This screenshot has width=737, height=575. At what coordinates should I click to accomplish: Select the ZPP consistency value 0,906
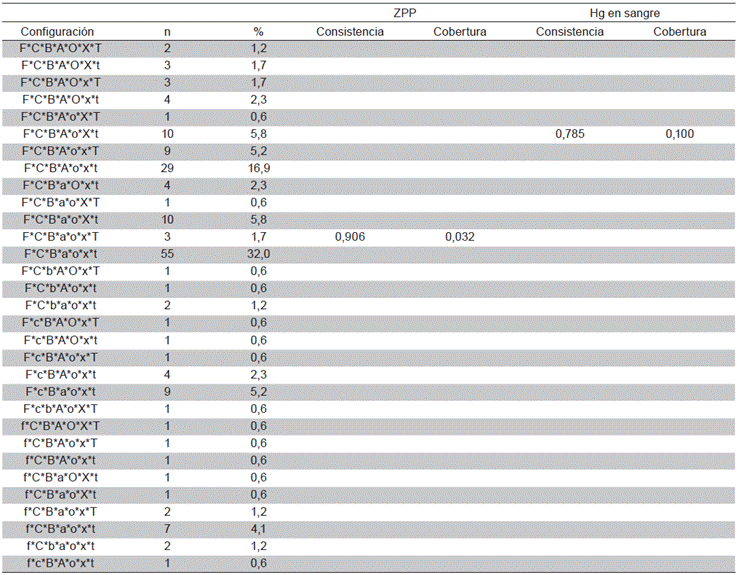(x=350, y=237)
